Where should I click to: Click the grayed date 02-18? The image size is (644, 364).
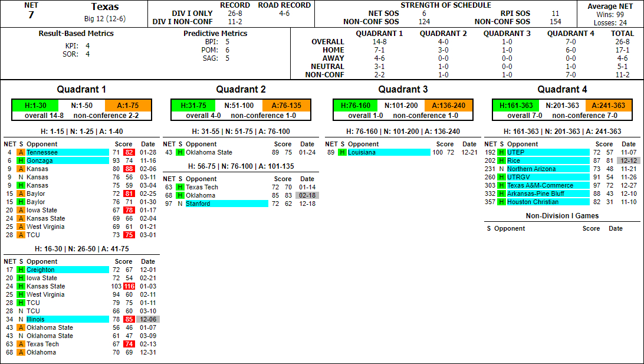click(x=307, y=195)
